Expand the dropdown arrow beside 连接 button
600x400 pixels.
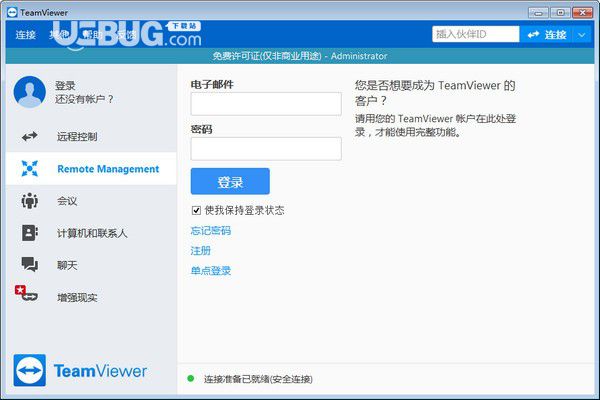click(582, 35)
